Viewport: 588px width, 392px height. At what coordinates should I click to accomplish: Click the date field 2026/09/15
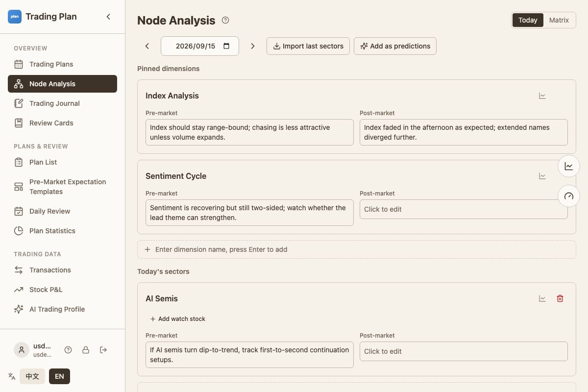200,46
